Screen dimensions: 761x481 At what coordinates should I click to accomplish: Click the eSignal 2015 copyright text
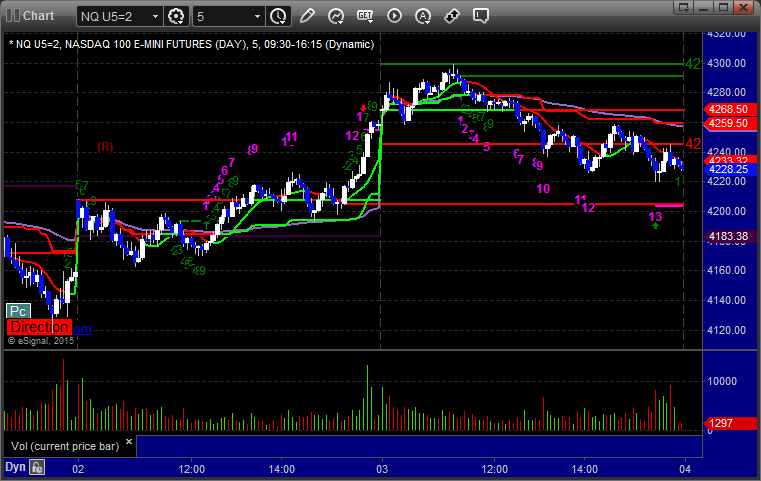coord(41,341)
